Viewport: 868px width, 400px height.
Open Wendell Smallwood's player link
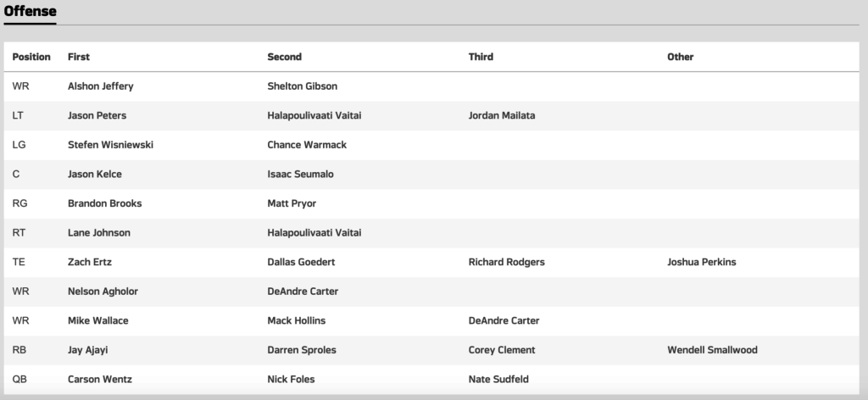click(x=712, y=350)
